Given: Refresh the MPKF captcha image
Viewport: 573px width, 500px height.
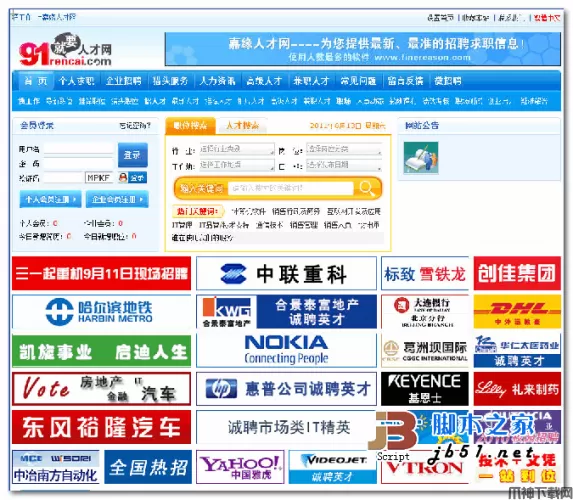Looking at the screenshot, I should pos(99,178).
